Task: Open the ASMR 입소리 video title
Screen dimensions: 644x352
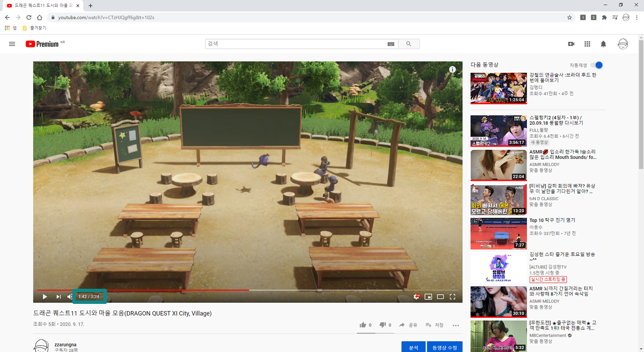Action: click(563, 154)
